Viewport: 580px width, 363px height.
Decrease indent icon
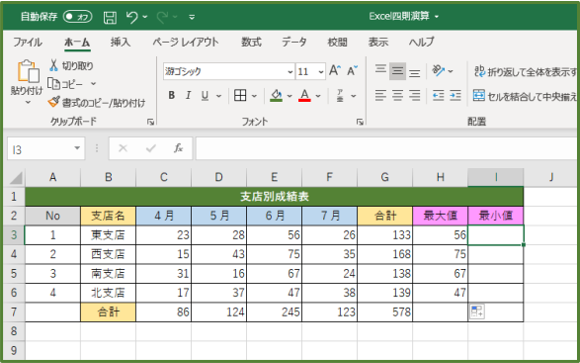coord(438,96)
